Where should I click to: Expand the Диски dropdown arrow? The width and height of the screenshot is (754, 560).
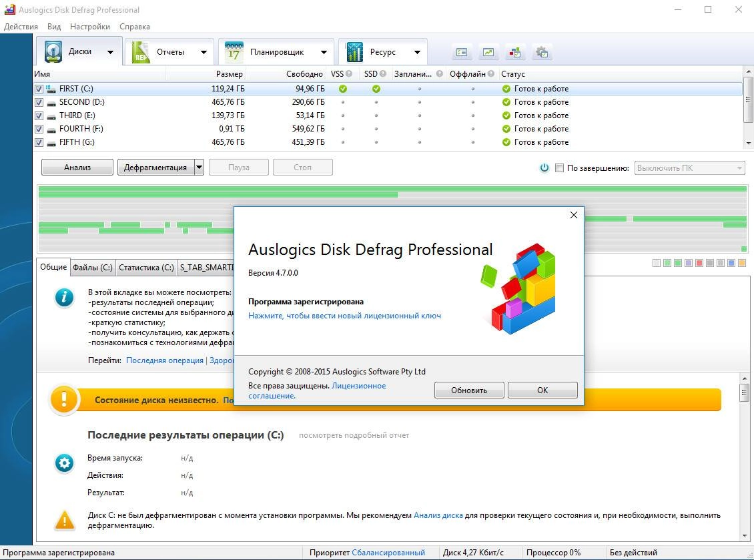110,52
